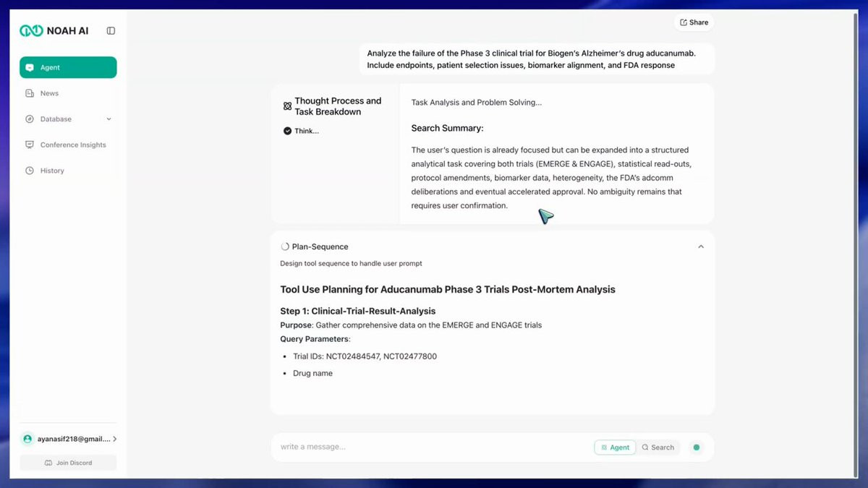Viewport: 868px width, 488px height.
Task: Switch to Search mode in message bar
Action: 658,448
